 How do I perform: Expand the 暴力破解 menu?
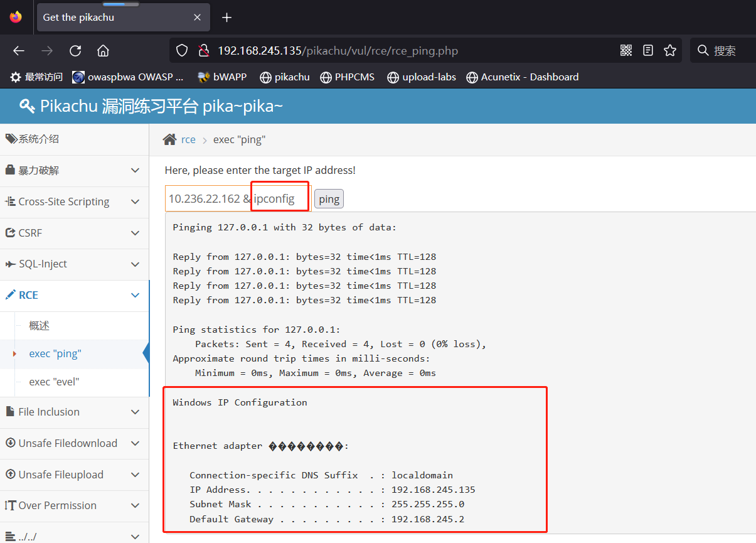(75, 171)
